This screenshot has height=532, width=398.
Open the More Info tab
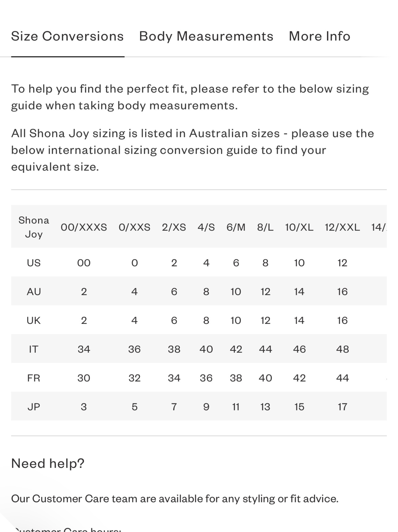pyautogui.click(x=319, y=36)
